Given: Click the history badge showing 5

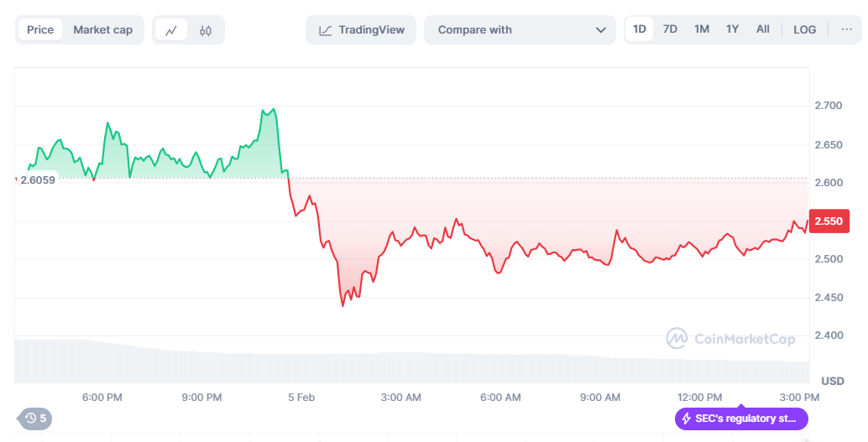Looking at the screenshot, I should [35, 418].
